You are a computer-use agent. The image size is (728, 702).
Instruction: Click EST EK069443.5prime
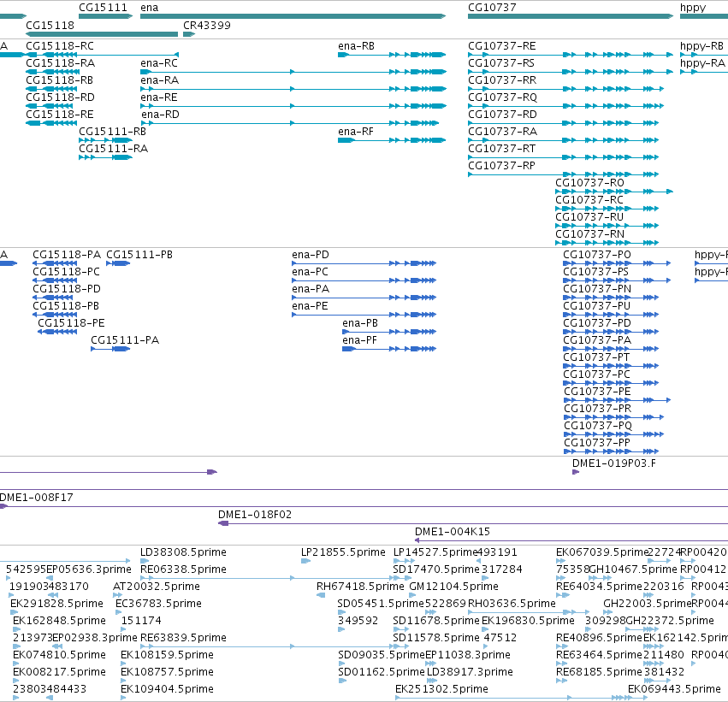tap(674, 689)
